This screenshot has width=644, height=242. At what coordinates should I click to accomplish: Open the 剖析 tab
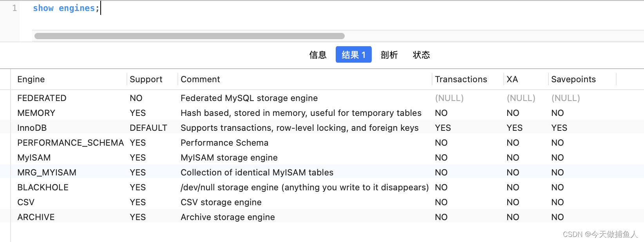(x=389, y=55)
